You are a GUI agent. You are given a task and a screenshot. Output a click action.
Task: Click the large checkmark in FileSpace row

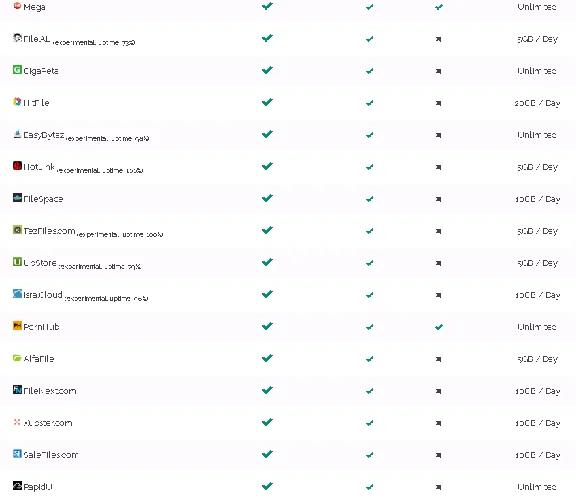point(267,198)
